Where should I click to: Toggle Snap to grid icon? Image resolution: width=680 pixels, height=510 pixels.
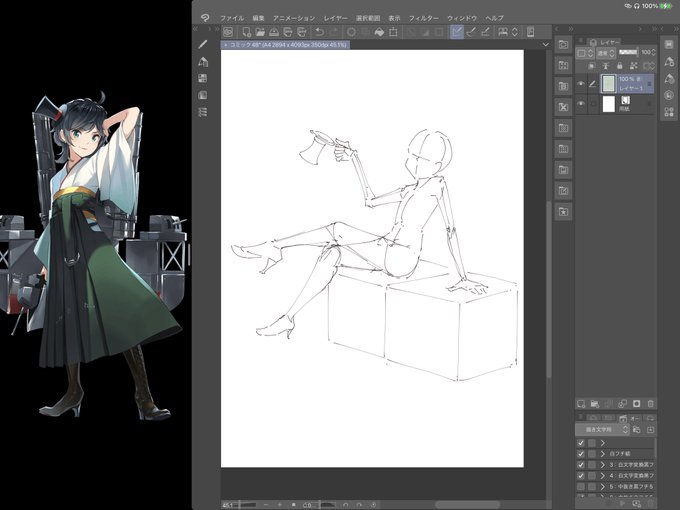tap(486, 32)
